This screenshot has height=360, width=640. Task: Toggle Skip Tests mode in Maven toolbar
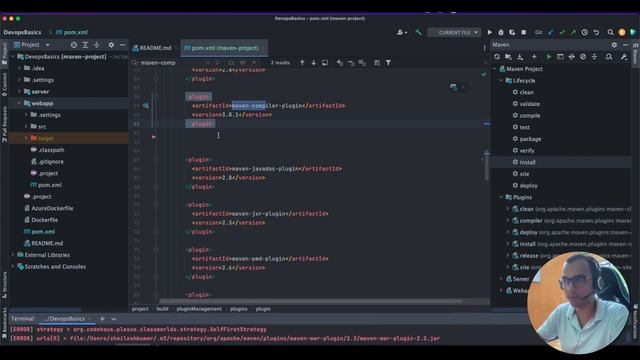[x=583, y=57]
